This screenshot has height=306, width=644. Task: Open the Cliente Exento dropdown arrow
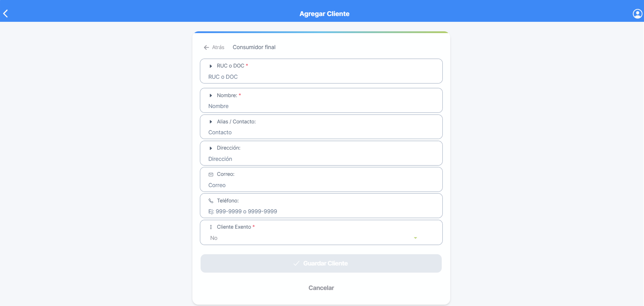pos(415,238)
